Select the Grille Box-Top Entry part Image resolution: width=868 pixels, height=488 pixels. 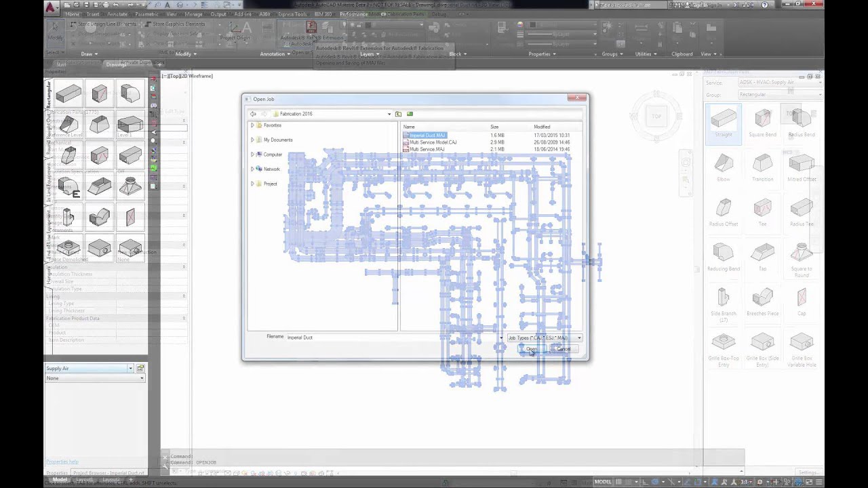[x=724, y=348]
